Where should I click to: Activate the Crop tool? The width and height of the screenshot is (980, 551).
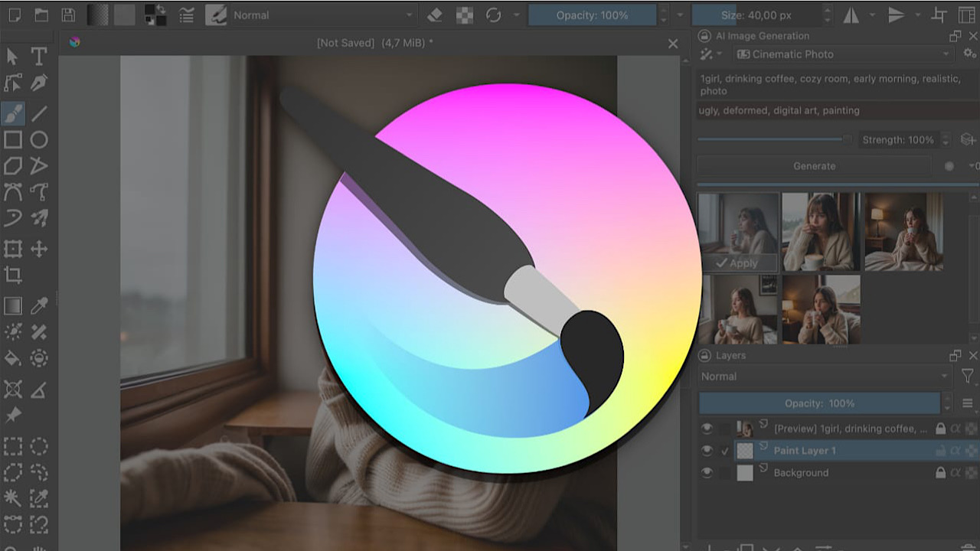click(11, 275)
